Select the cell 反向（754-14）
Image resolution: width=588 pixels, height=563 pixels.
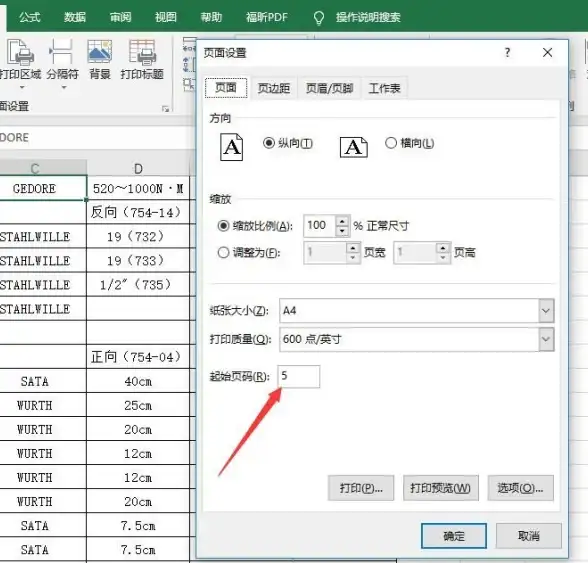click(x=138, y=212)
